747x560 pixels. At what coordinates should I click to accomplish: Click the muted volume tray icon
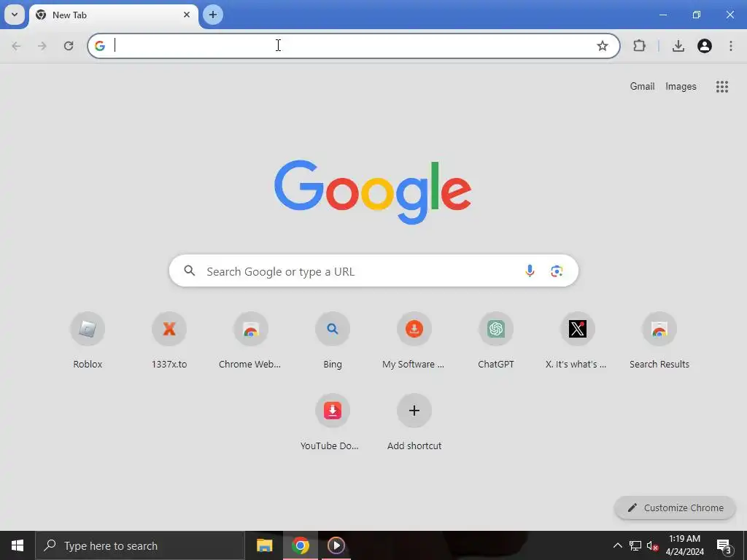point(652,545)
